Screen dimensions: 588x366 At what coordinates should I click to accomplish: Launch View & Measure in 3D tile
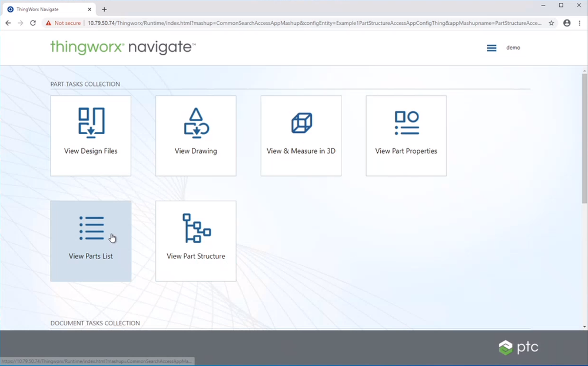pyautogui.click(x=301, y=136)
